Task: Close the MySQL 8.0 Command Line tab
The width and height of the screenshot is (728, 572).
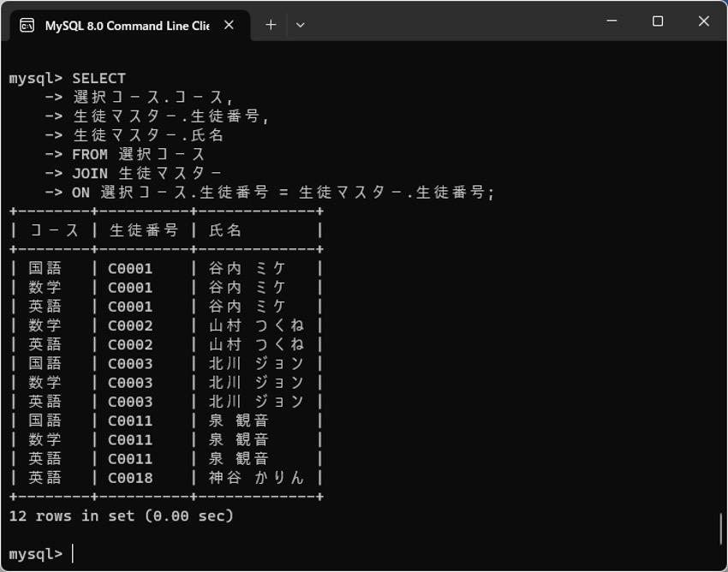Action: coord(229,25)
